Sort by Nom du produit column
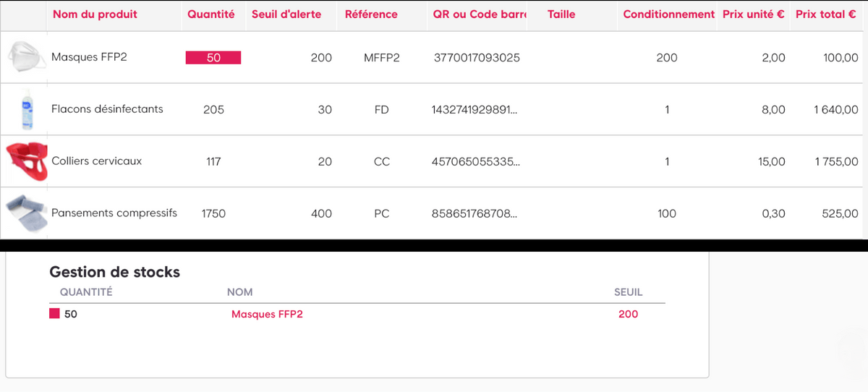The image size is (868, 392). 95,14
